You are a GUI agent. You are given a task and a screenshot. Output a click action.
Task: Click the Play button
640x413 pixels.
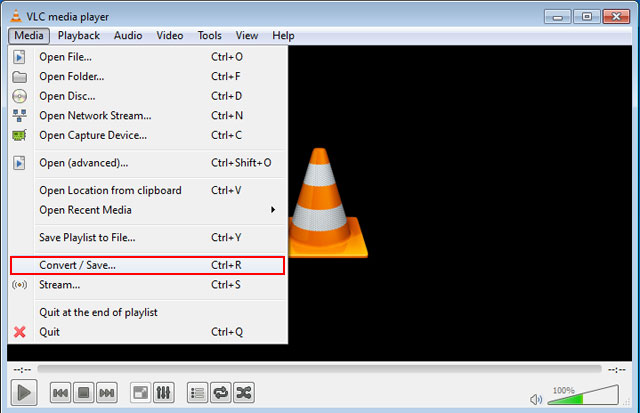point(24,393)
